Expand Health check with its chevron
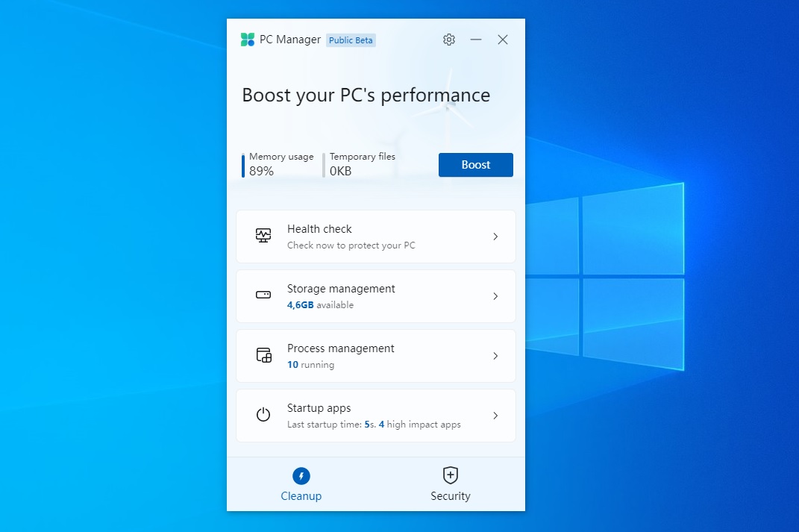The width and height of the screenshot is (799, 532). (x=495, y=237)
